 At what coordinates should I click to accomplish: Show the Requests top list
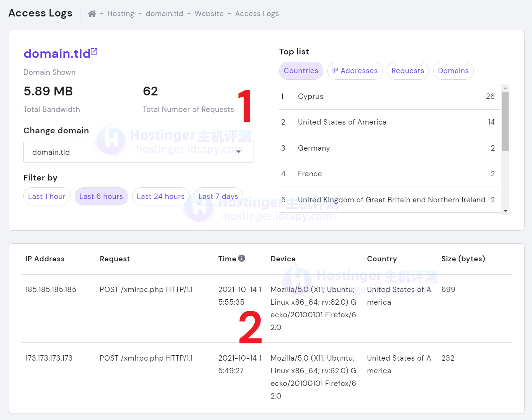click(408, 71)
